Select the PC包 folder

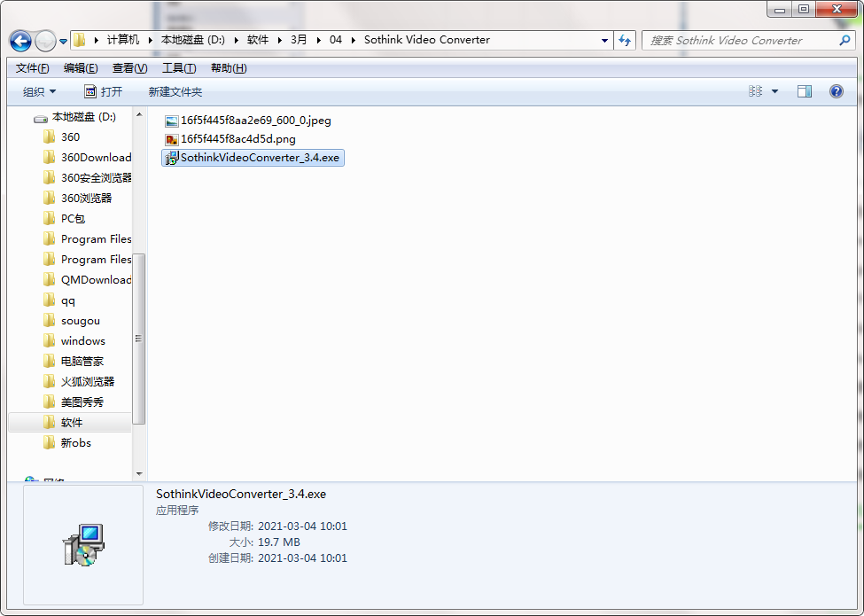pyautogui.click(x=73, y=219)
